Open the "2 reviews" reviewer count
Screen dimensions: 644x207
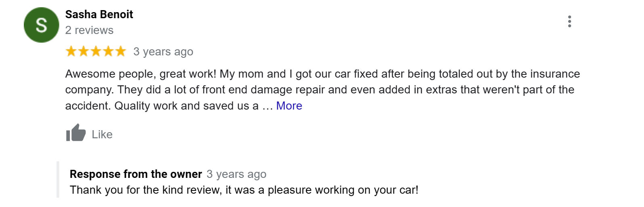coord(89,30)
